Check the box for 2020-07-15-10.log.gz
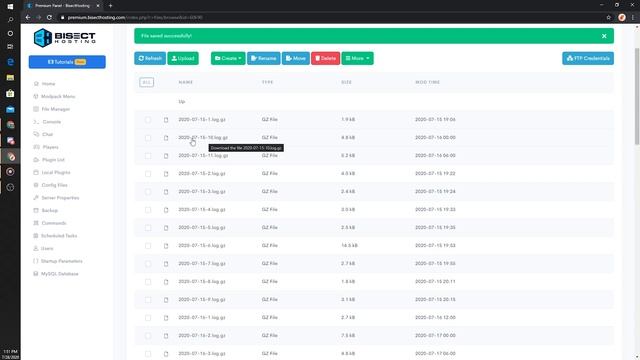This screenshot has height=360, width=640. pyautogui.click(x=148, y=138)
